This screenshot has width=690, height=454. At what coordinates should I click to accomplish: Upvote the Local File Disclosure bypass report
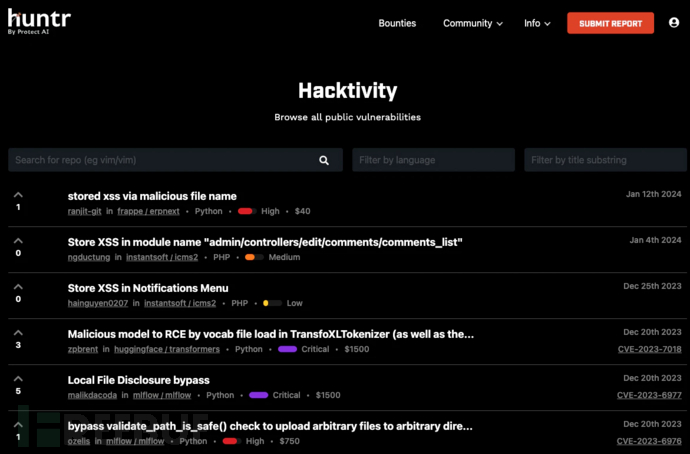(18, 379)
